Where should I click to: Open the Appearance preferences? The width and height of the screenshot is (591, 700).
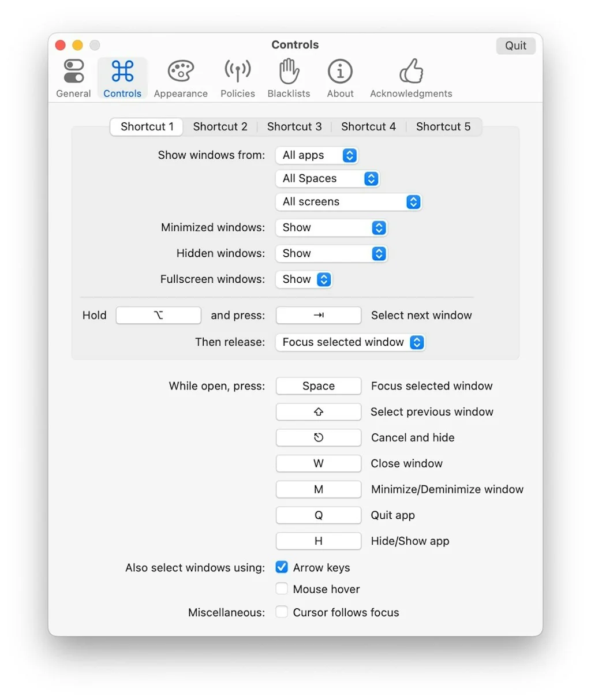tap(180, 78)
